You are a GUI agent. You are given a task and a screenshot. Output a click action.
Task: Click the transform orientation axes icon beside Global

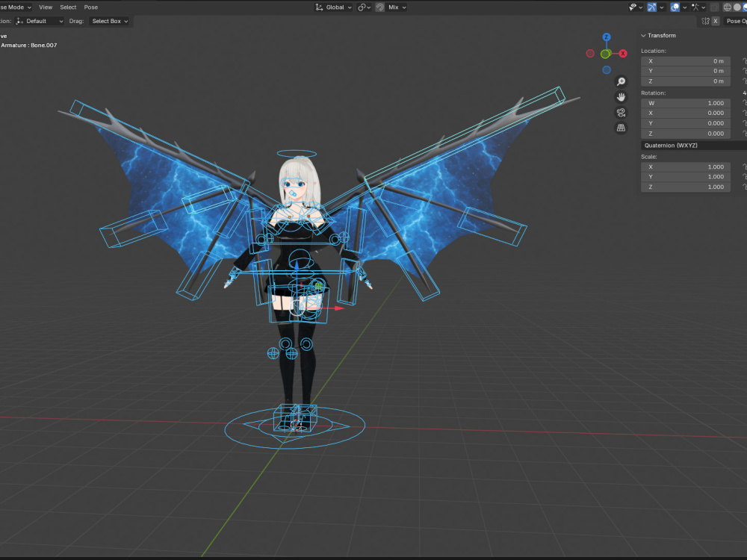[x=319, y=7]
